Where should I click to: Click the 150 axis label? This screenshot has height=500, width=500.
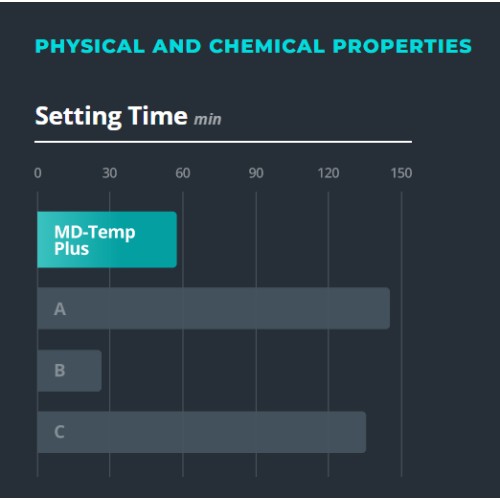[401, 173]
